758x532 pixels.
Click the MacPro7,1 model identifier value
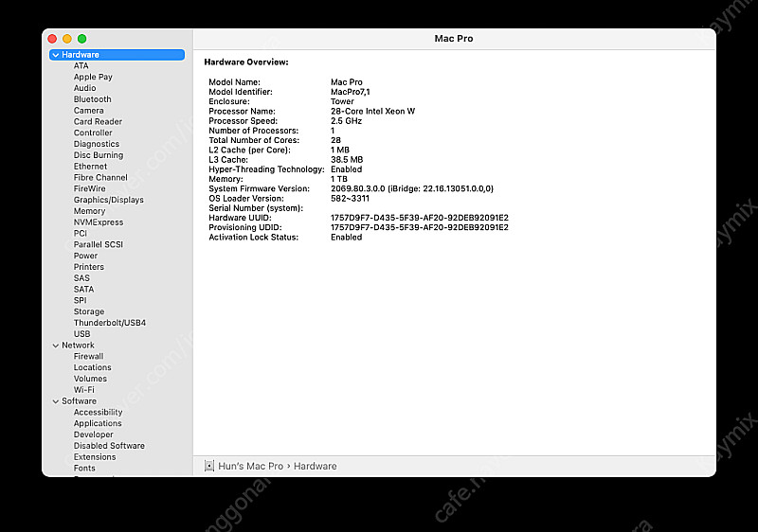click(351, 92)
